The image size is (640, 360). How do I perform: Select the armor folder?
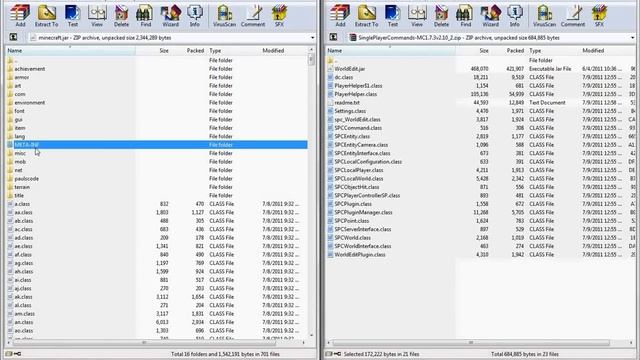tap(22, 77)
